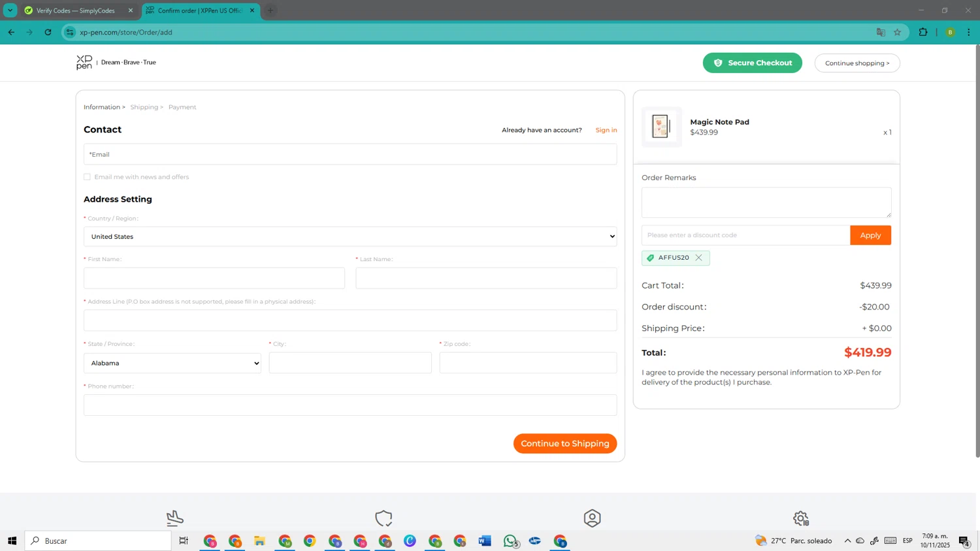Click the XP-Pen logo in header
980x551 pixels.
pos(84,63)
